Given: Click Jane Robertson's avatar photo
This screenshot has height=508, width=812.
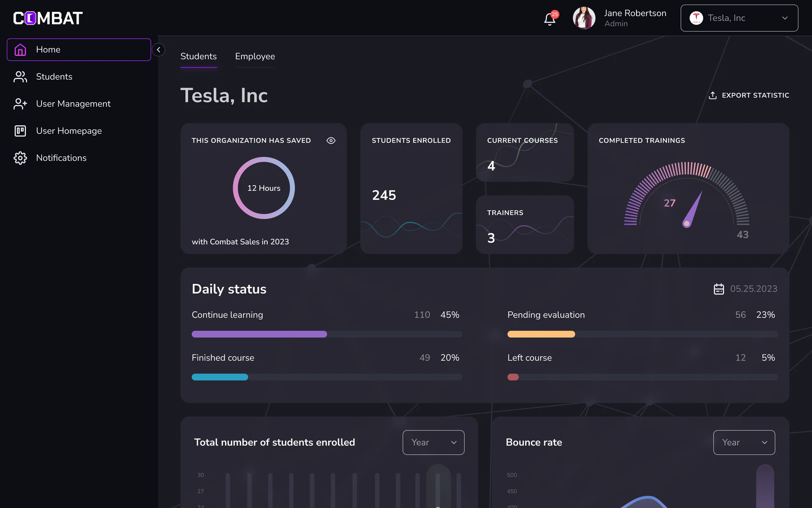Looking at the screenshot, I should pos(584,18).
